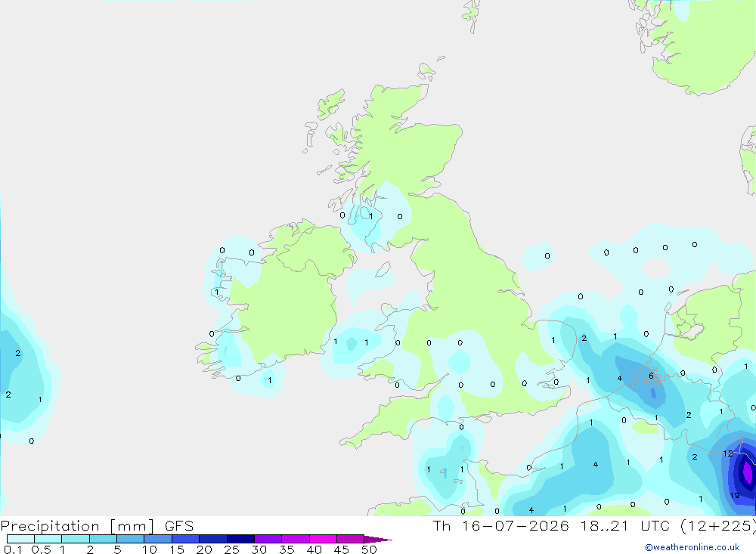The image size is (756, 554).
Task: Select the 5–10 mm legend color box
Action: pos(131,539)
